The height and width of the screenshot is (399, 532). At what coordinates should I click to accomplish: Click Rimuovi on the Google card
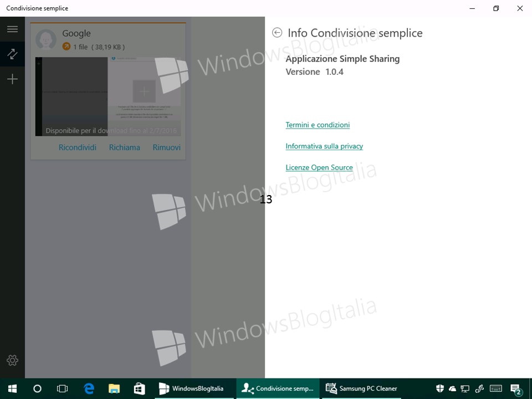pos(167,147)
